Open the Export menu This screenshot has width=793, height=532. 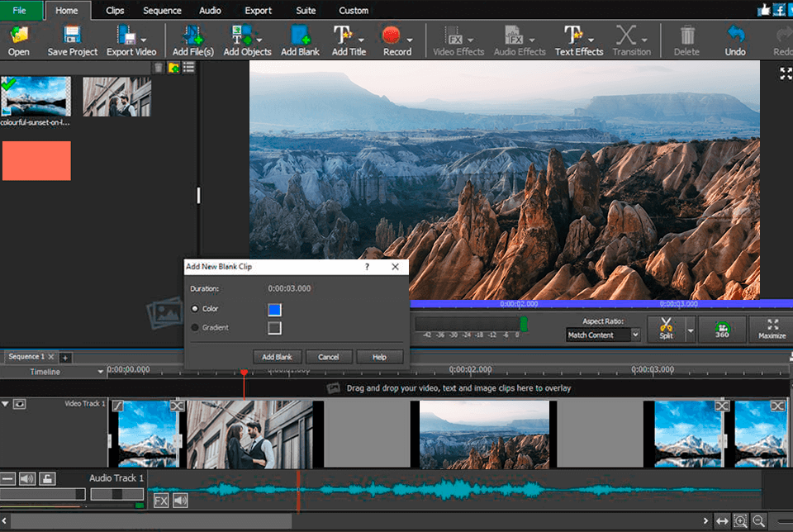258,10
